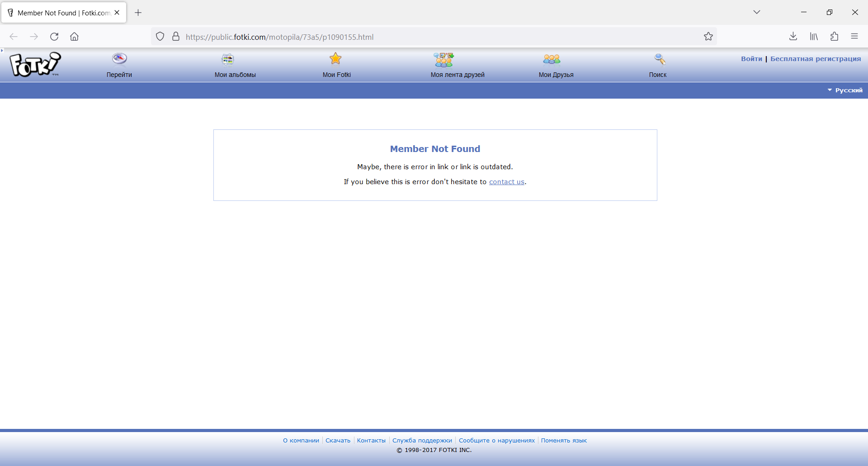Click the Member Not Found heading
This screenshot has height=466, width=868.
435,149
